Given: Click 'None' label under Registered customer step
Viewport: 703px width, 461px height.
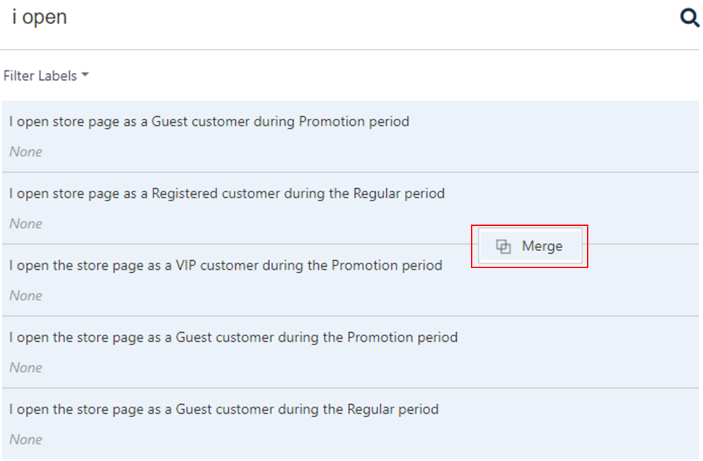Looking at the screenshot, I should coord(26,223).
